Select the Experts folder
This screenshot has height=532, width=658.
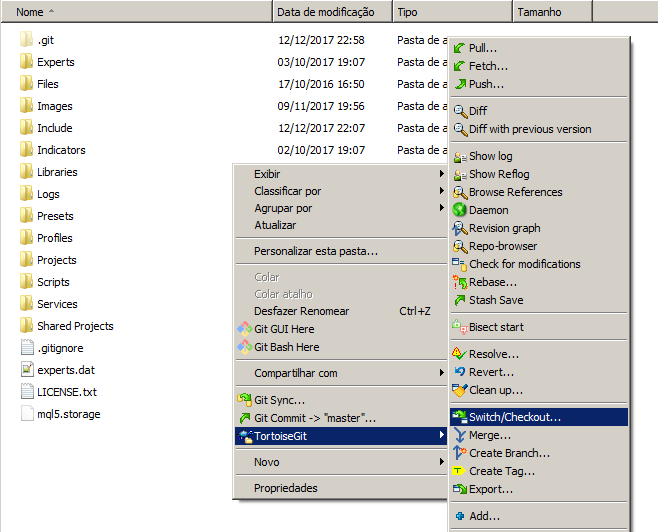pos(47,62)
